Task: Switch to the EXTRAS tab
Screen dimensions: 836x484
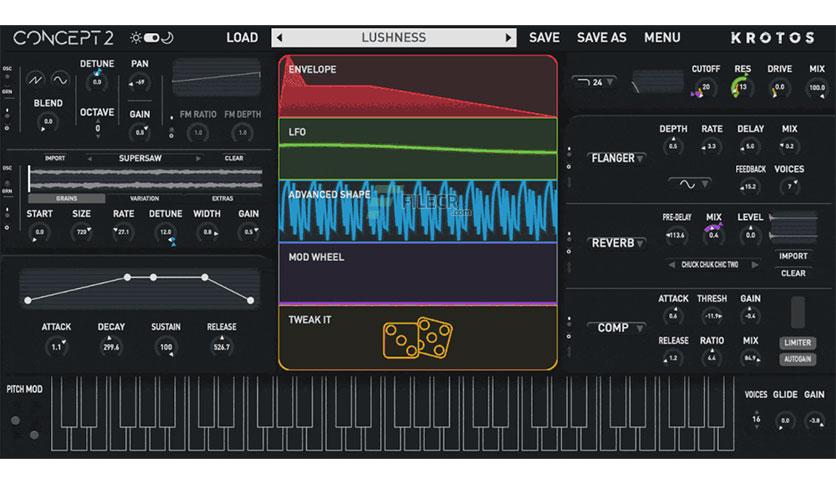Action: [222, 198]
